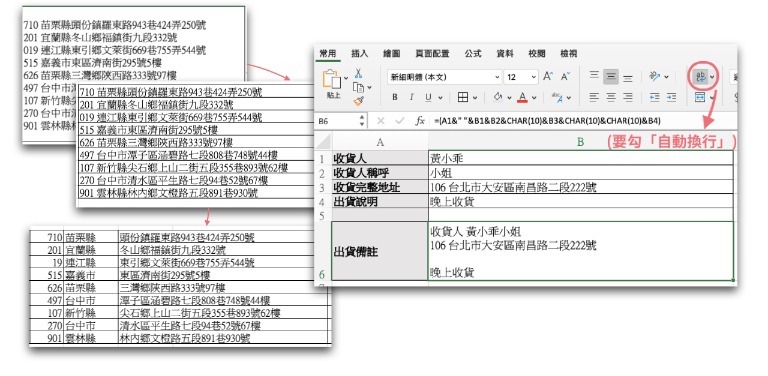Select cell 收貨人稱呼
Screen dimensions: 768x376
(x=380, y=173)
